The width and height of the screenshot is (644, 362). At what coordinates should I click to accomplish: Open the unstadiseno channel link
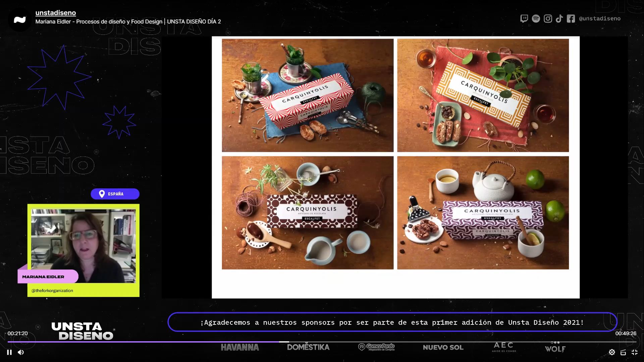point(56,13)
